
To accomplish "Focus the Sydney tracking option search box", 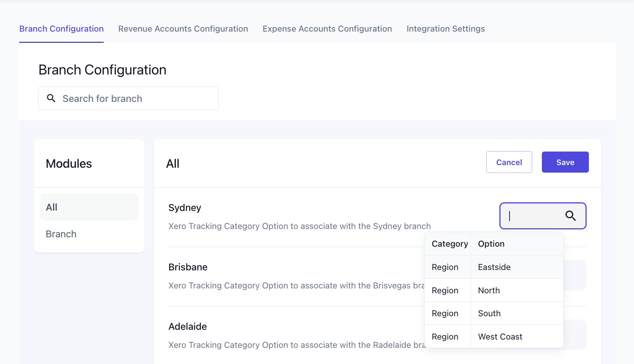I will pyautogui.click(x=534, y=216).
